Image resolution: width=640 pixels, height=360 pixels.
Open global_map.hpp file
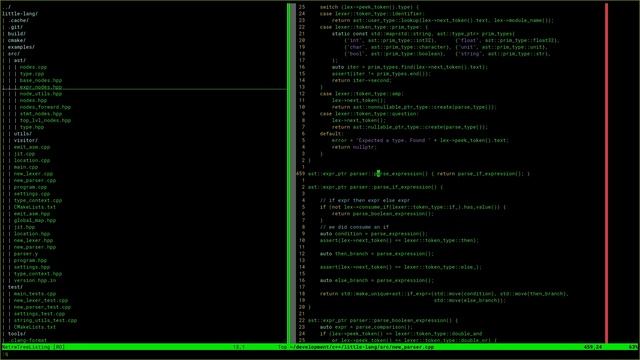(35, 221)
